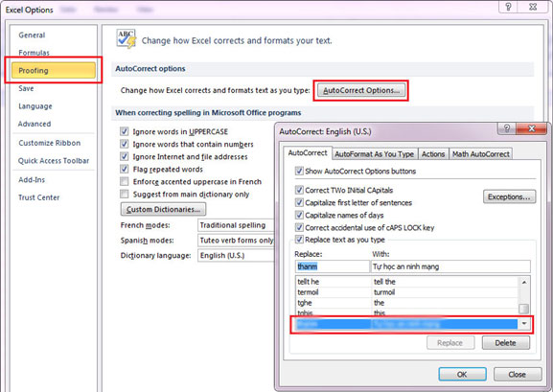Screen dimensions: 553x392
Task: Open Dictionary language dropdown
Action: coord(236,256)
